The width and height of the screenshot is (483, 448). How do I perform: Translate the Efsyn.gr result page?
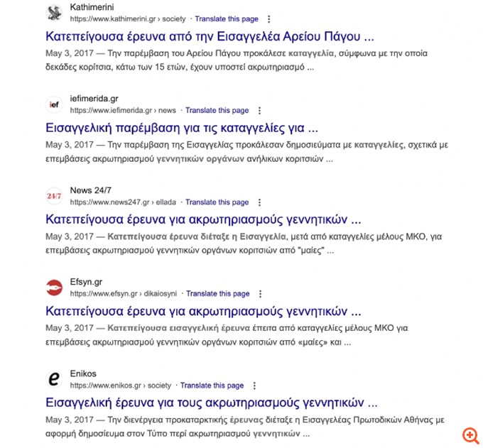(x=217, y=294)
